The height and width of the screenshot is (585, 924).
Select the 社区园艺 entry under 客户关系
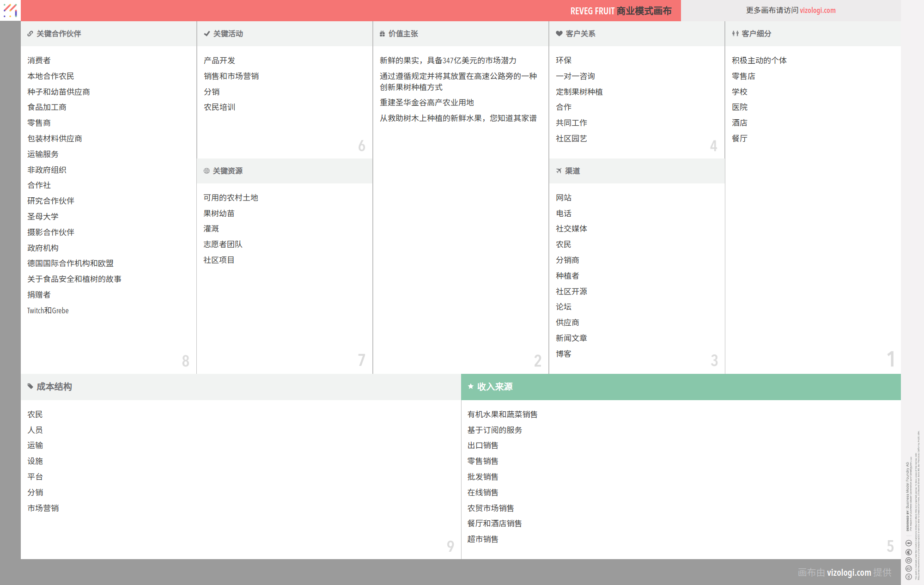click(x=571, y=138)
